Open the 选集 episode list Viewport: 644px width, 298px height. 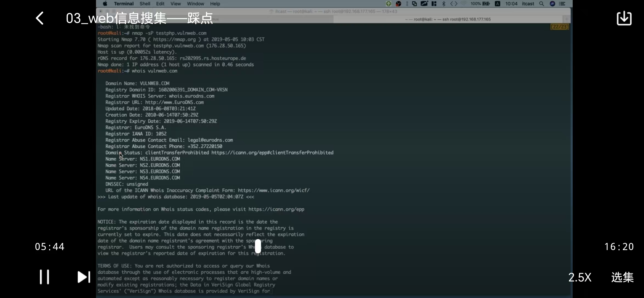[622, 277]
